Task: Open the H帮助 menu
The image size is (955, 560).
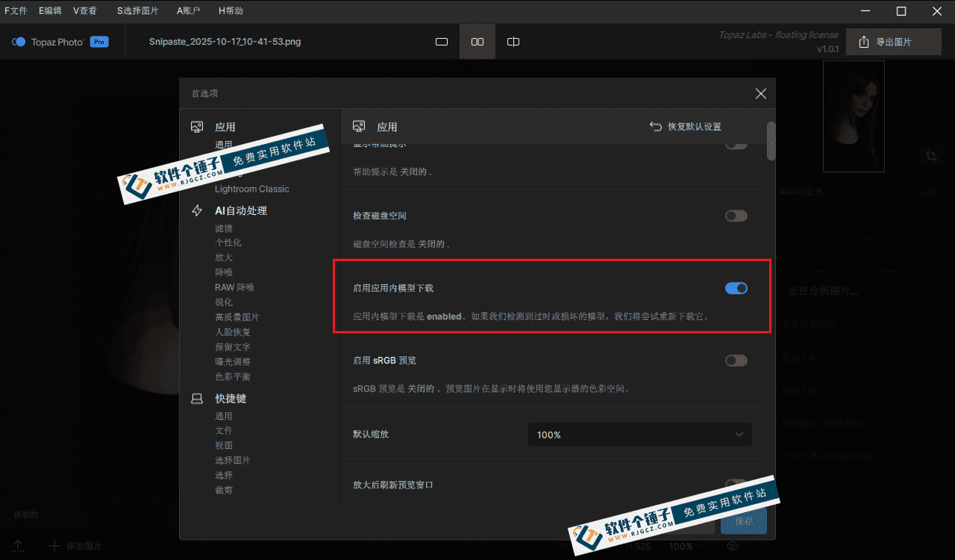Action: tap(230, 10)
